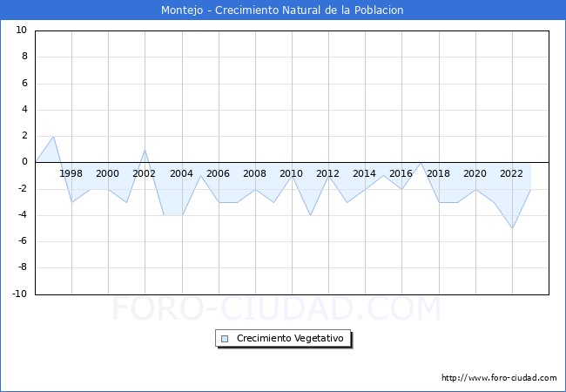Click the x-axis label 2016
Image resolution: width=566 pixels, height=392 pixels.
point(401,173)
